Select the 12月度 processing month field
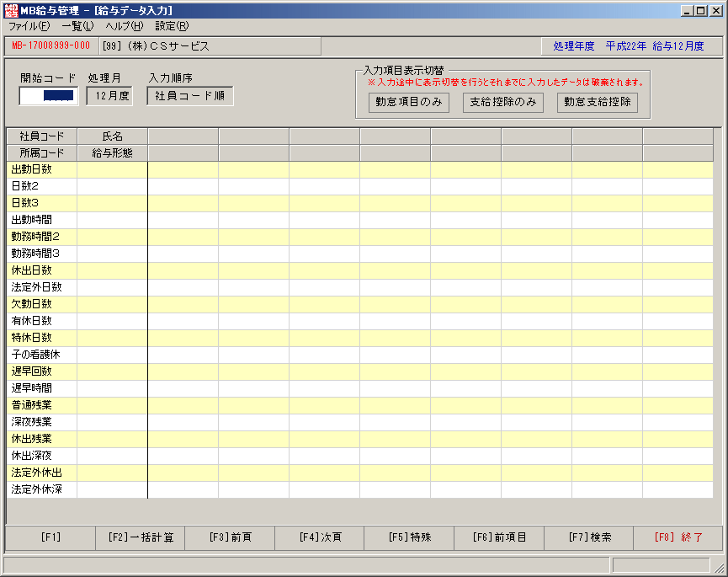The image size is (728, 577). tap(109, 96)
